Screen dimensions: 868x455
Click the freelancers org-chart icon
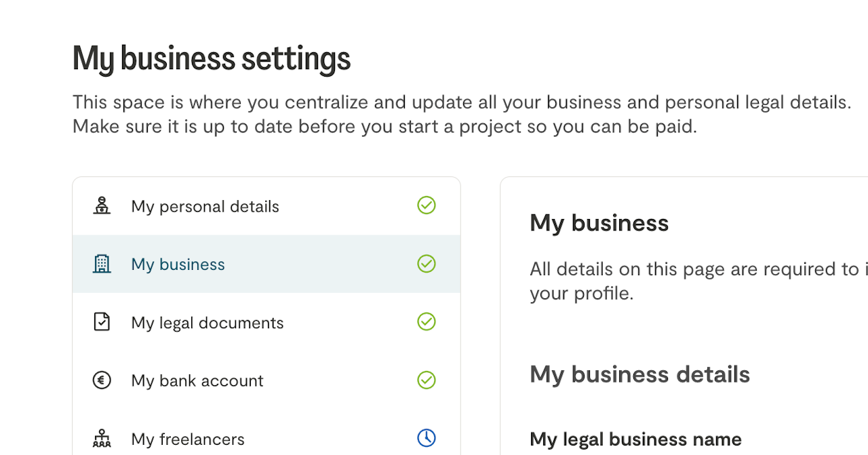[x=102, y=439]
